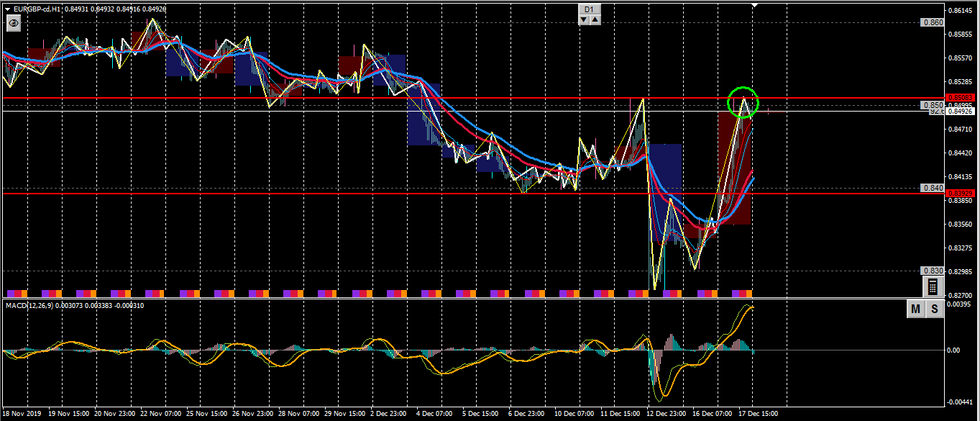Image resolution: width=980 pixels, height=421 pixels.
Task: Click the EURGBP-cd,H1 chart title text
Action: click(37, 9)
